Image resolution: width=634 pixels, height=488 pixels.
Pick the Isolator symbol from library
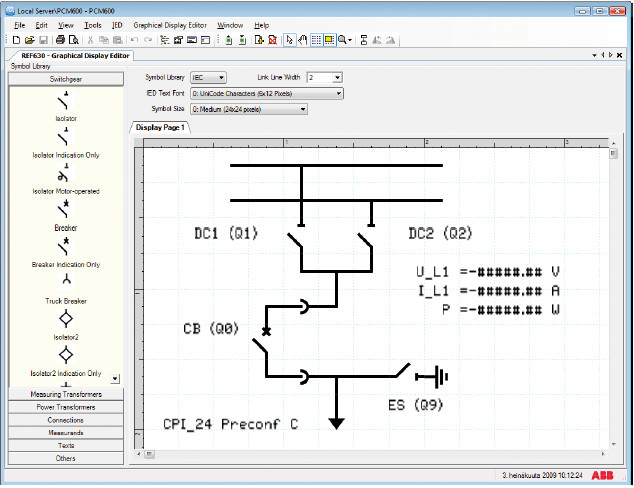(x=65, y=101)
